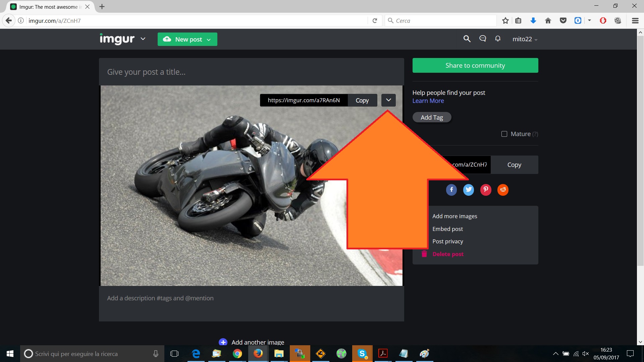Open Windows Start menu
The image size is (644, 362).
click(10, 354)
